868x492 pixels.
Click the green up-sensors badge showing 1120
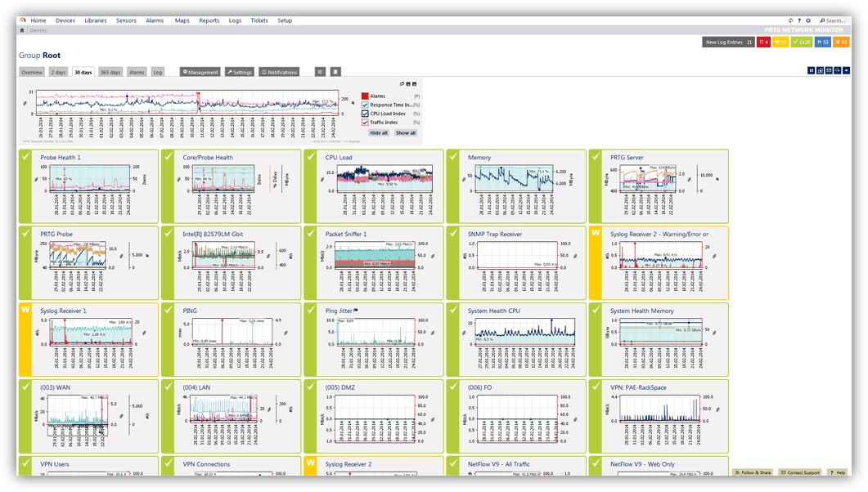point(802,42)
